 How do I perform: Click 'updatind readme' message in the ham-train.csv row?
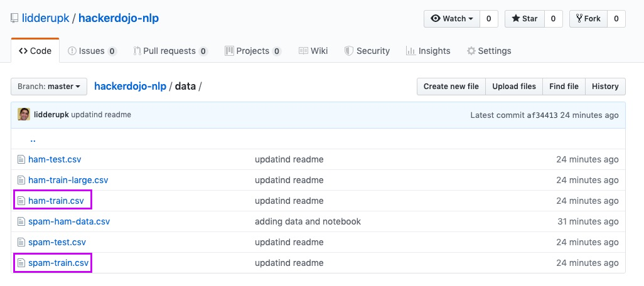click(289, 201)
